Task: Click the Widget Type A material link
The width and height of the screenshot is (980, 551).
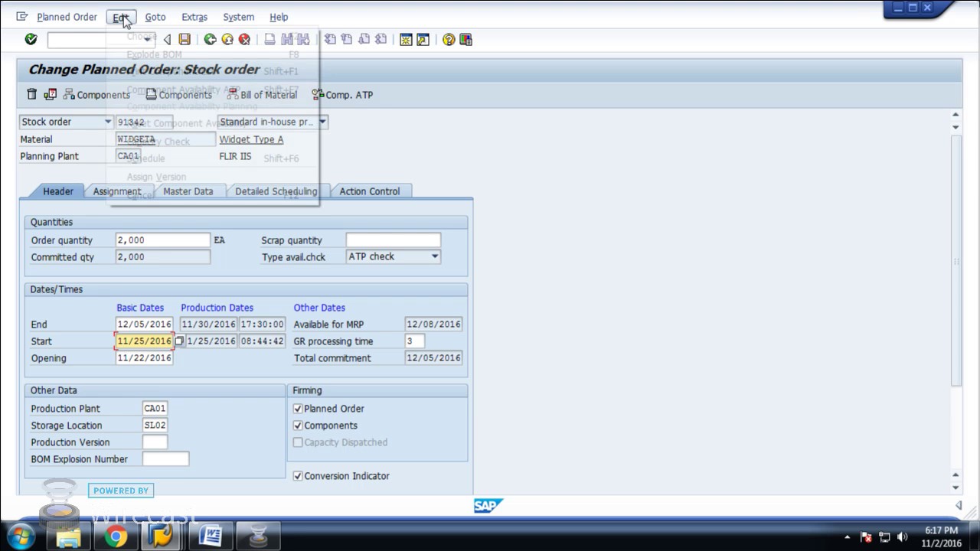Action: [251, 139]
